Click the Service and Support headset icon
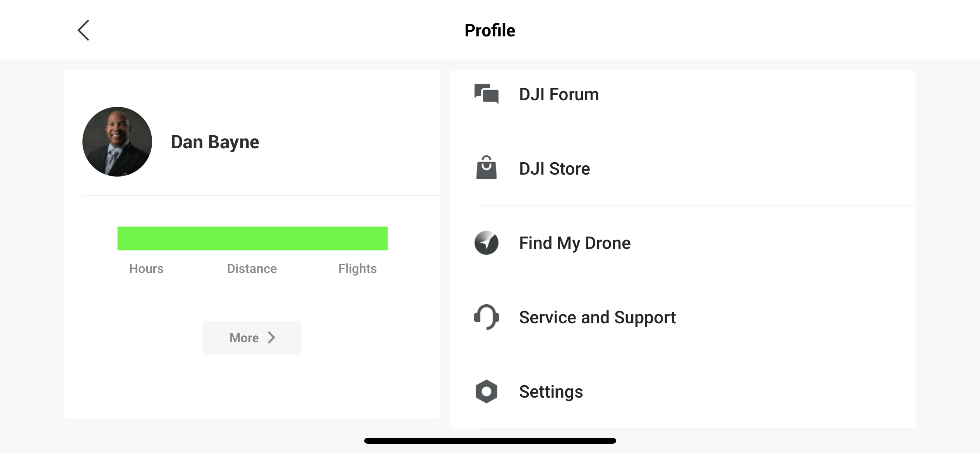 click(x=486, y=317)
